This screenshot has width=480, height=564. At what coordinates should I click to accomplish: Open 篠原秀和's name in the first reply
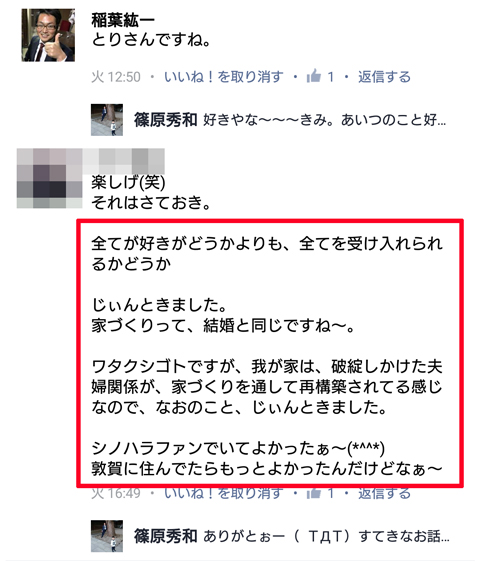(x=166, y=120)
